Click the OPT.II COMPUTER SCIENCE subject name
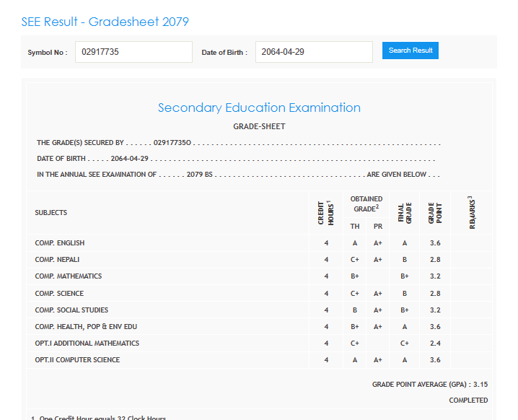Screen dimensions: 518x420 click(78, 360)
